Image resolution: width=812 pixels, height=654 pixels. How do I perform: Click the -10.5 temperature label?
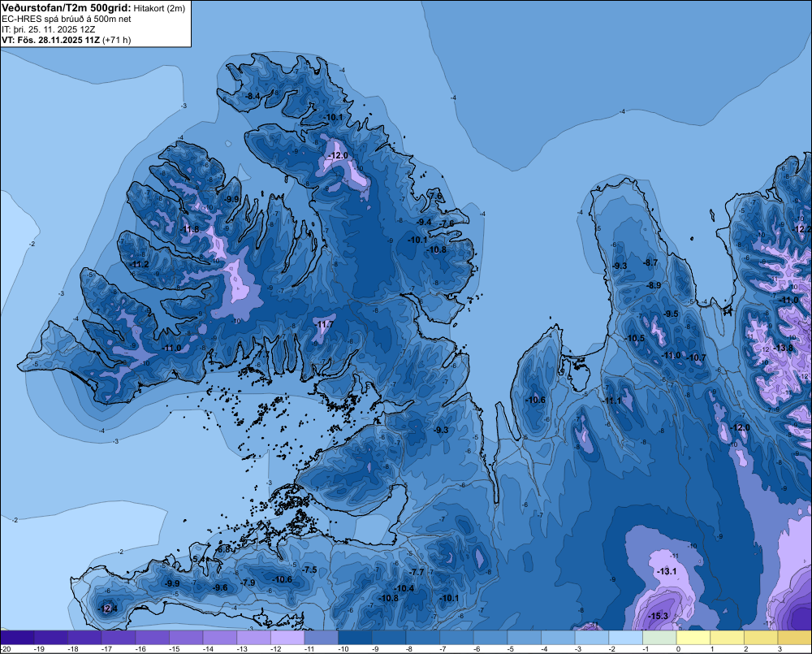pos(635,338)
